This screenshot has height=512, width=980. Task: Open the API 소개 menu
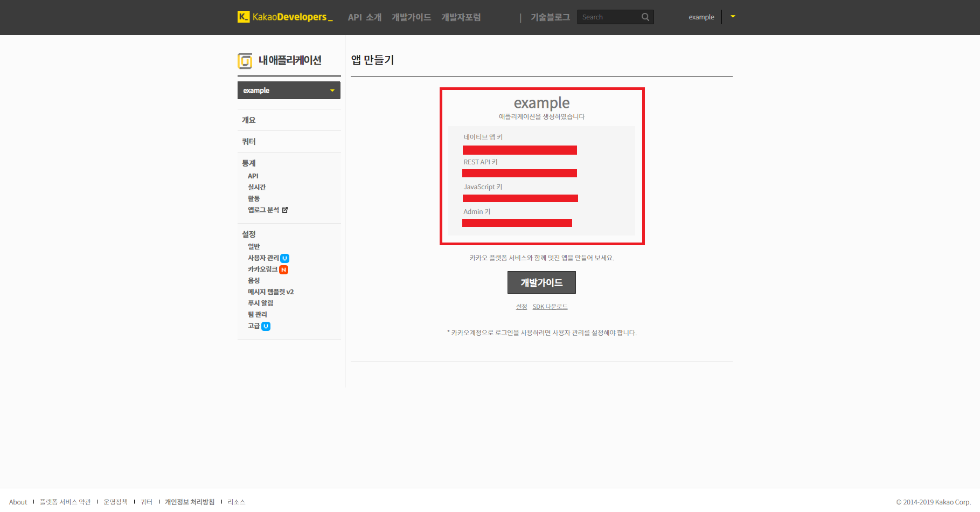[365, 17]
